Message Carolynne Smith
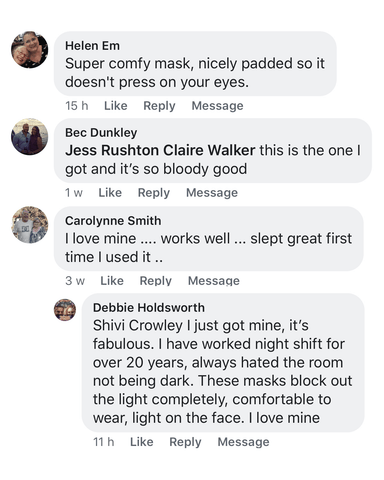Screen dimensions: 384x480 pos(214,281)
